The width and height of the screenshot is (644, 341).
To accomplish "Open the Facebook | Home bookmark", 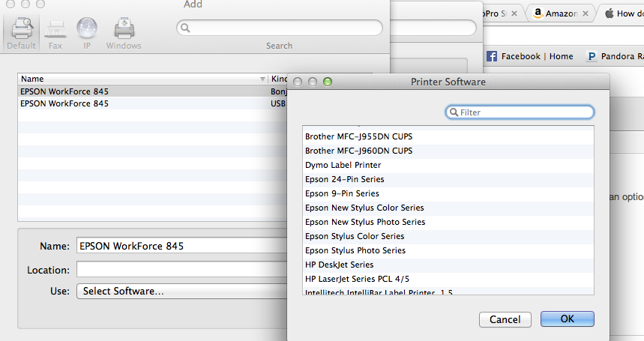I will (x=530, y=56).
